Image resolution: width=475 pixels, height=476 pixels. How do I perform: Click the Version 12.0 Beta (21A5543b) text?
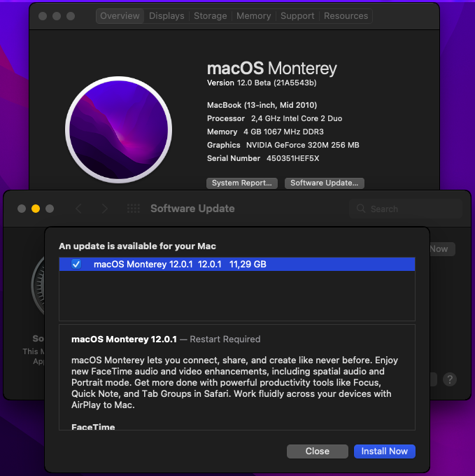262,83
